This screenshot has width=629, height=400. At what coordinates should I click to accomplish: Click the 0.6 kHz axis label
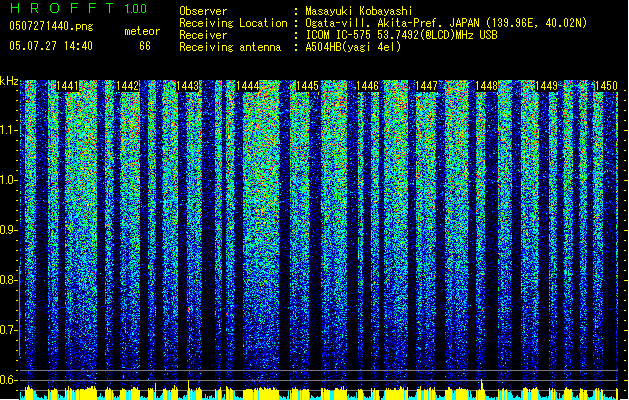tap(9, 380)
